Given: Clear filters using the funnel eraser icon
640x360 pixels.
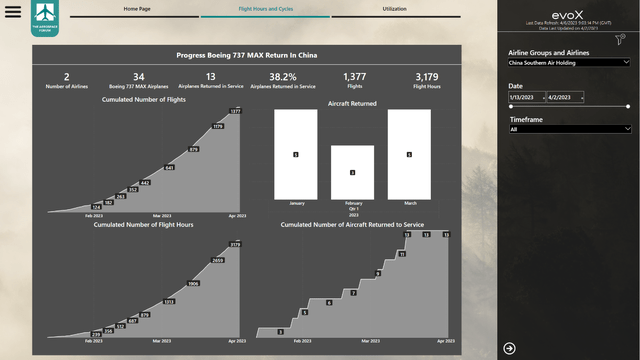Looking at the screenshot, I should point(620,39).
